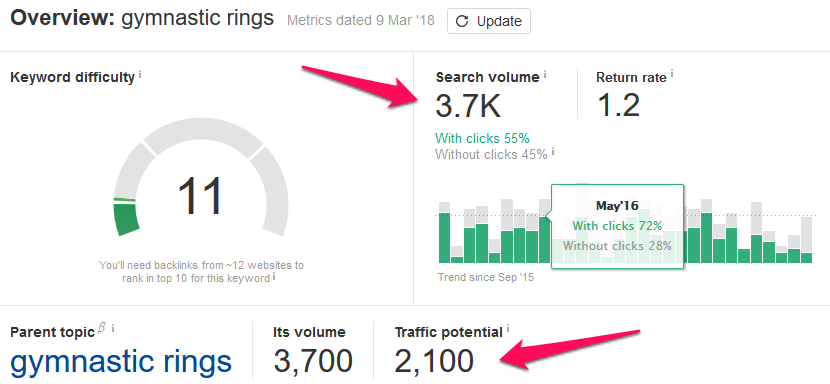The height and width of the screenshot is (384, 830).
Task: Select the first green bar in trend chart
Action: coord(444,238)
